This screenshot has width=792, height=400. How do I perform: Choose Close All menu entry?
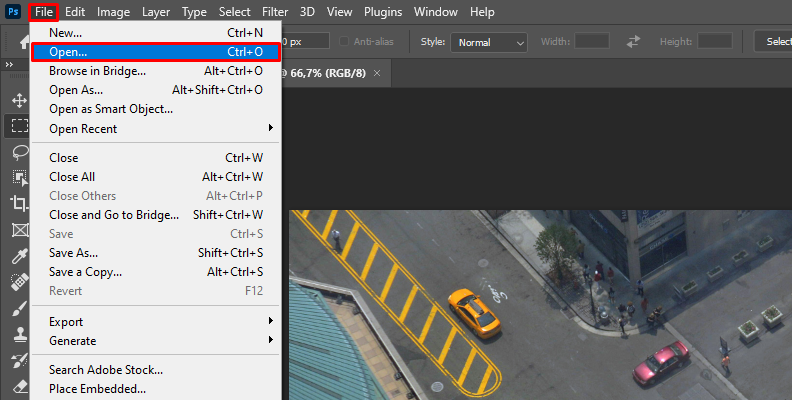tap(156, 177)
